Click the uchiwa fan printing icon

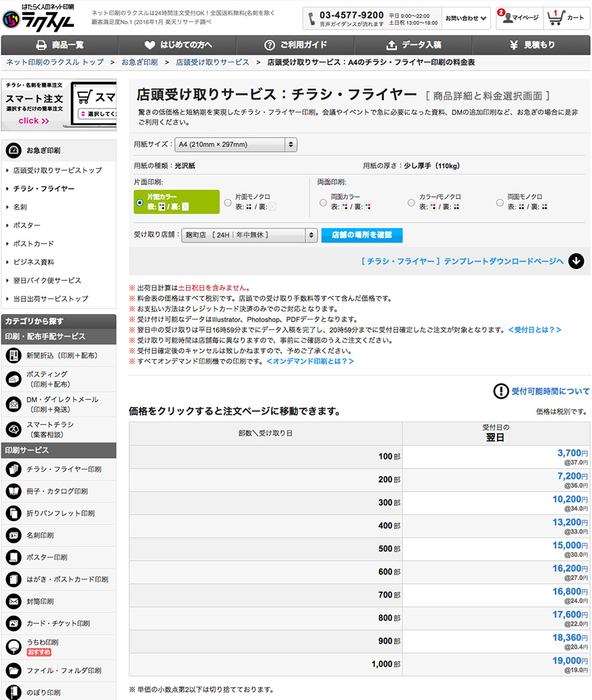point(13,647)
